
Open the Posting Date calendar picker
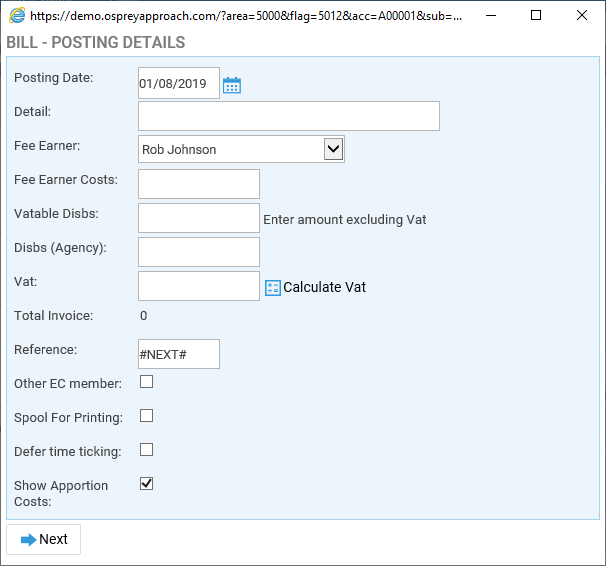pos(232,85)
